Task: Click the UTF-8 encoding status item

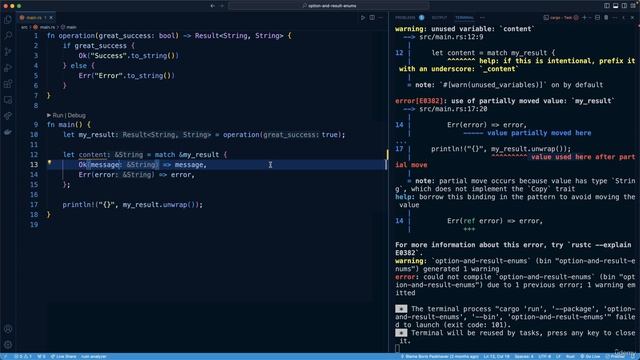Action: pos(544,356)
